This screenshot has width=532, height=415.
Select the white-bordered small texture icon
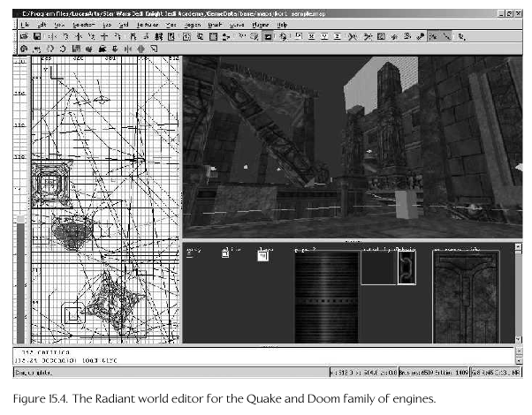[262, 255]
